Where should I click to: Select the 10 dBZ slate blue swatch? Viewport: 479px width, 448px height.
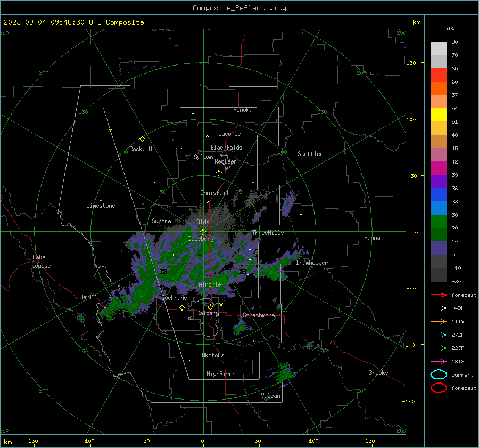(x=439, y=248)
